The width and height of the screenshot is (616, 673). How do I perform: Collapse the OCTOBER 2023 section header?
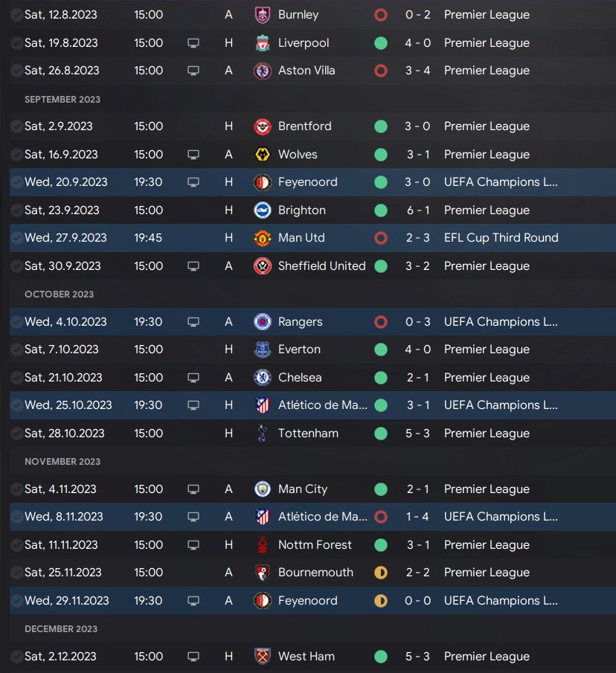point(60,294)
